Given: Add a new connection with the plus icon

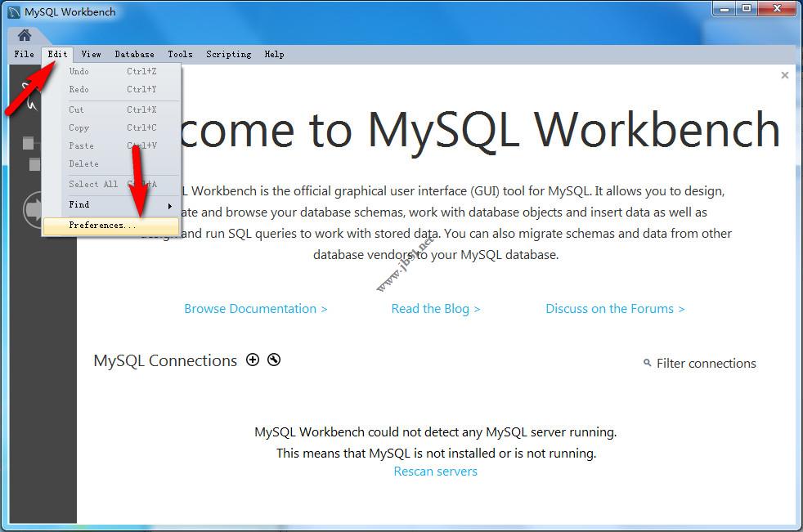Looking at the screenshot, I should [253, 360].
